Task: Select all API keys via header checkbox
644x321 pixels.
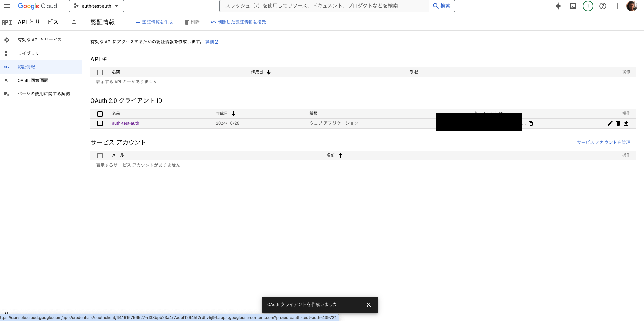Action: pyautogui.click(x=100, y=72)
